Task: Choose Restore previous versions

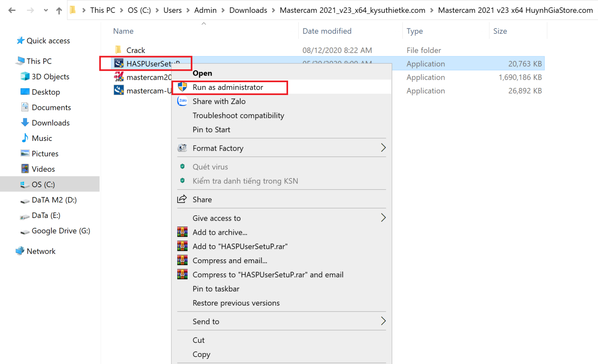Action: 236,303
